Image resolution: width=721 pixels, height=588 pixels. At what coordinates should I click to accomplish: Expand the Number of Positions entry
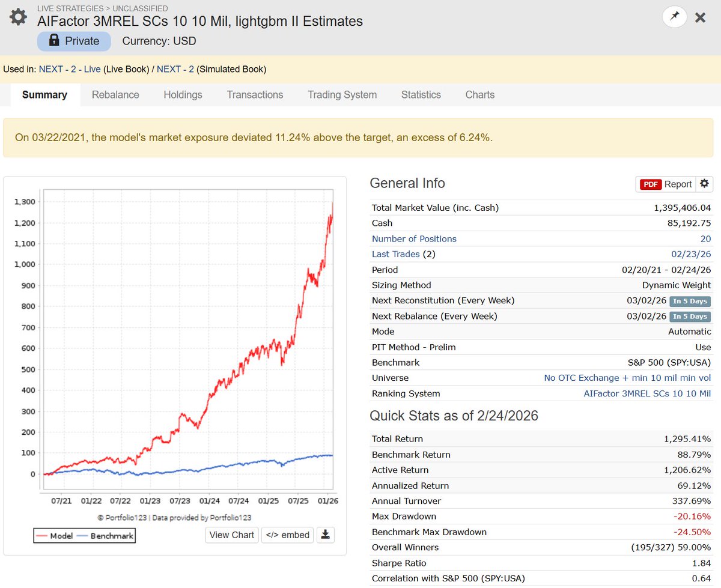click(x=413, y=238)
